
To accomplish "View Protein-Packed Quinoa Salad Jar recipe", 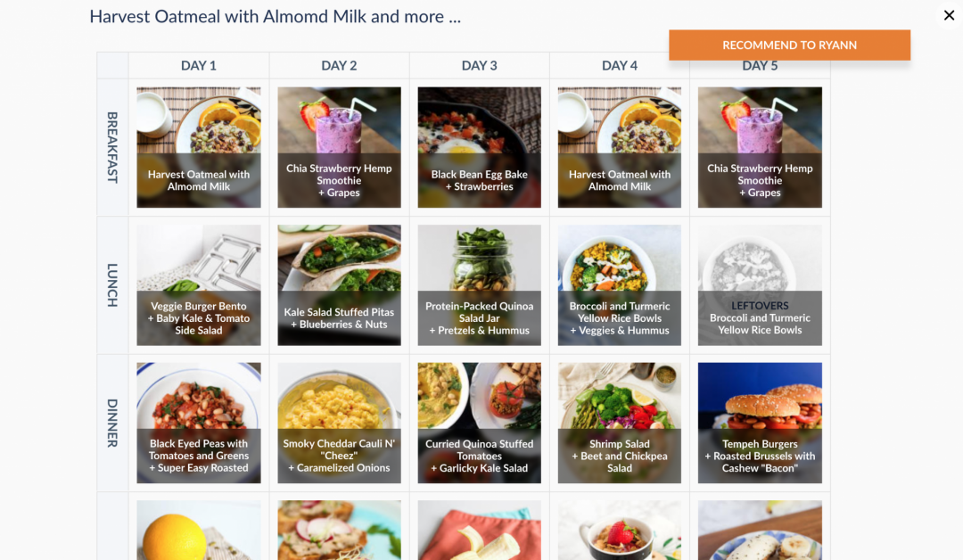I will click(480, 285).
